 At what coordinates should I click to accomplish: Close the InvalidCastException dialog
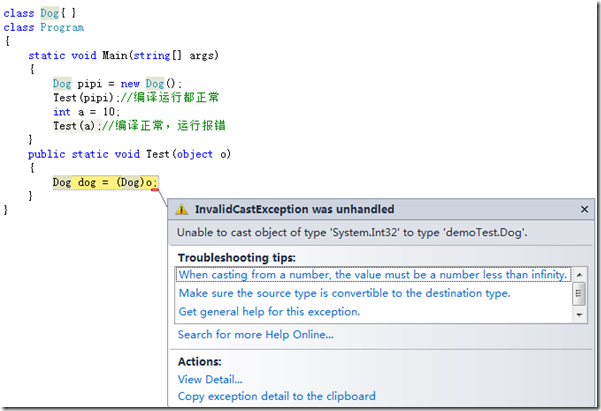coord(584,209)
